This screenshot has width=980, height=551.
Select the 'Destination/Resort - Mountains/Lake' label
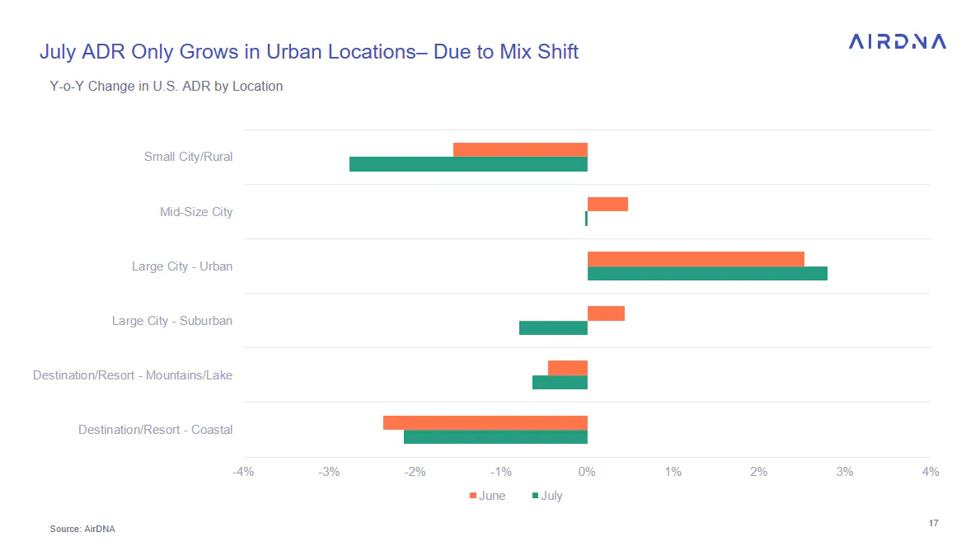pos(133,375)
